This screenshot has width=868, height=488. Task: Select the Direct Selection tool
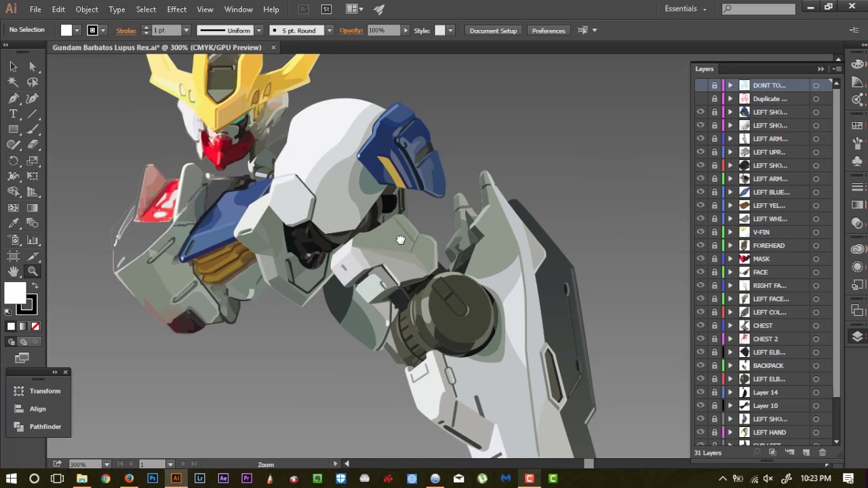(x=33, y=66)
